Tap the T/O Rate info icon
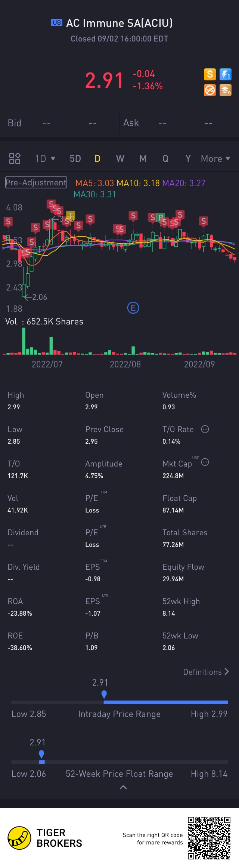The image size is (239, 868). click(205, 429)
